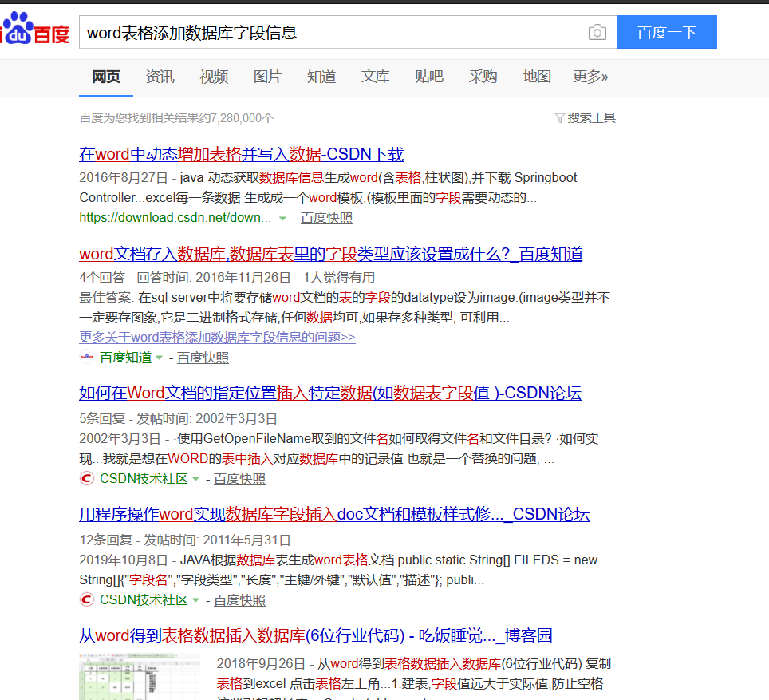Screen dimensions: 769x700
Task: Click the text 5条回复 - 发帖时间: 2002年3月3日
Action: [x=179, y=419]
